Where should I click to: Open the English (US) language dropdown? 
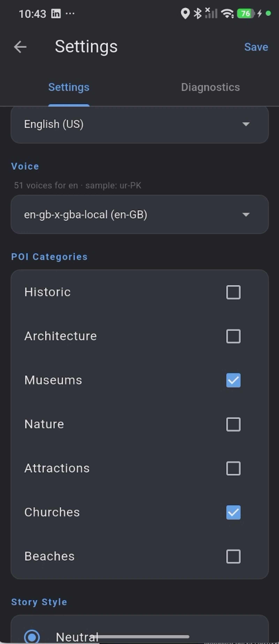click(140, 124)
